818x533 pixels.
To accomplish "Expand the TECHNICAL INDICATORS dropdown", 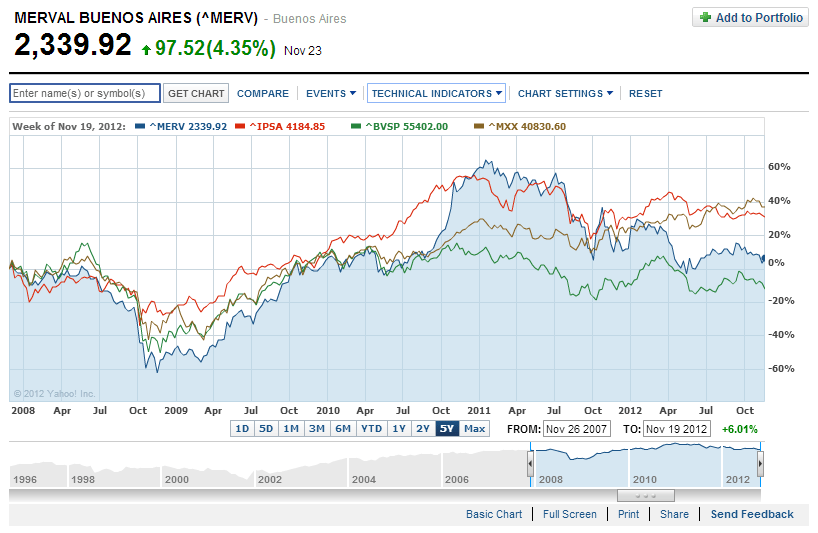I will coord(436,93).
